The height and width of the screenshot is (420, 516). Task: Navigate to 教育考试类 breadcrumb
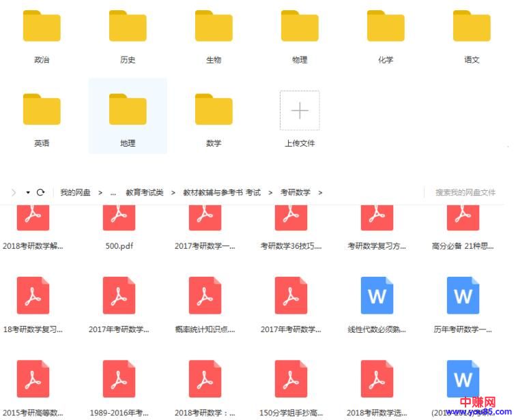pyautogui.click(x=145, y=193)
